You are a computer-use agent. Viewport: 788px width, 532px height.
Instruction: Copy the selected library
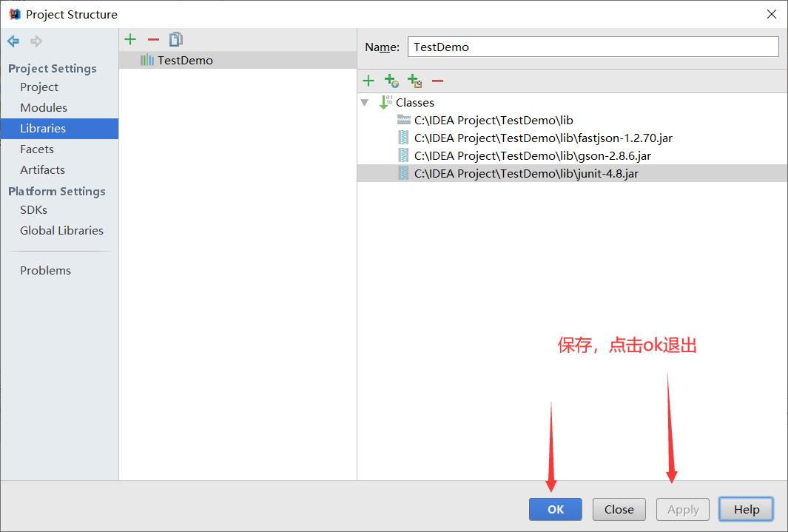coord(176,39)
